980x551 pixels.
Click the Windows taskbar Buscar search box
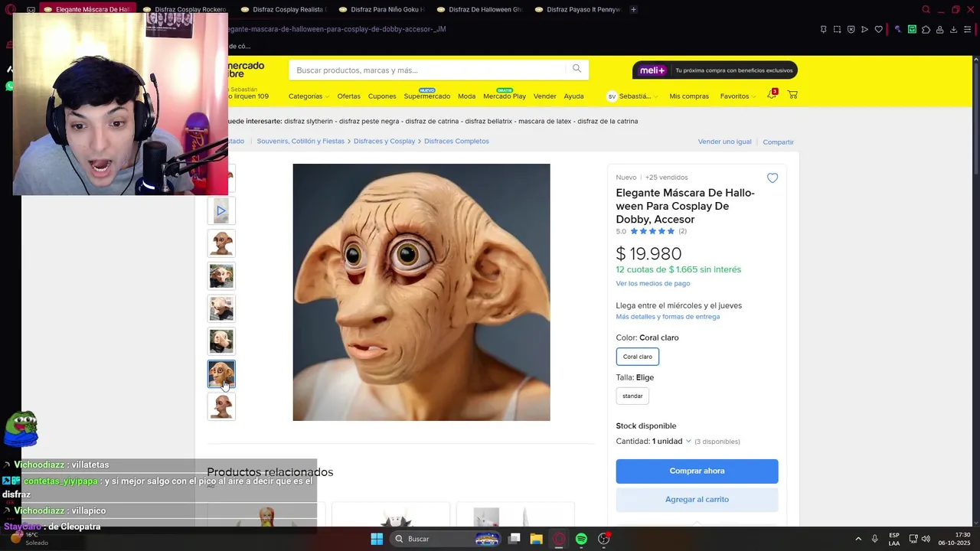(x=446, y=539)
